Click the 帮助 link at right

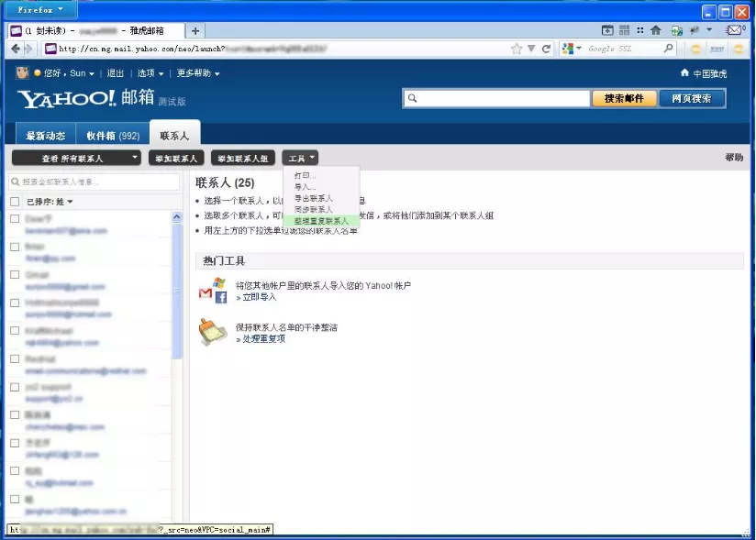(x=734, y=157)
